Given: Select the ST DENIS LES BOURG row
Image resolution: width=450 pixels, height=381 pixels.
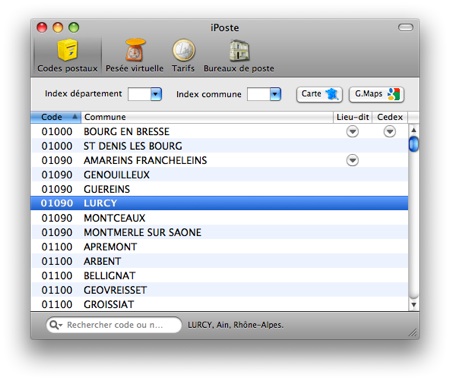Looking at the screenshot, I should (x=219, y=146).
